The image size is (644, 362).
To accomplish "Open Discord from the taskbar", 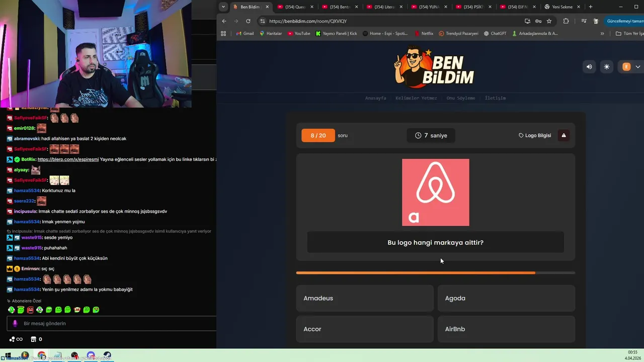I will pos(91,356).
